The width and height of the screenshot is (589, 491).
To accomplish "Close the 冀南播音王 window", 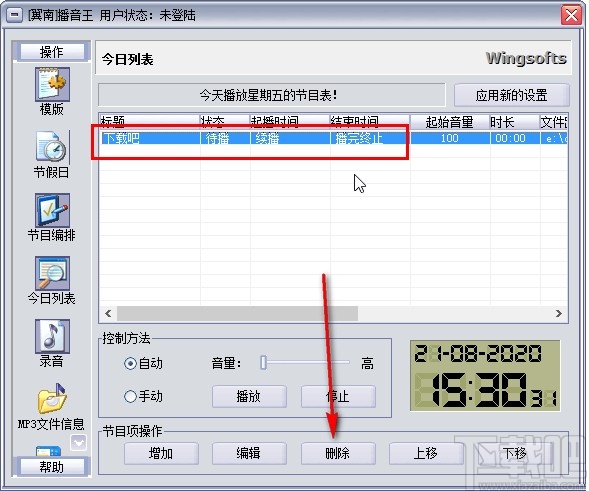I will (571, 15).
